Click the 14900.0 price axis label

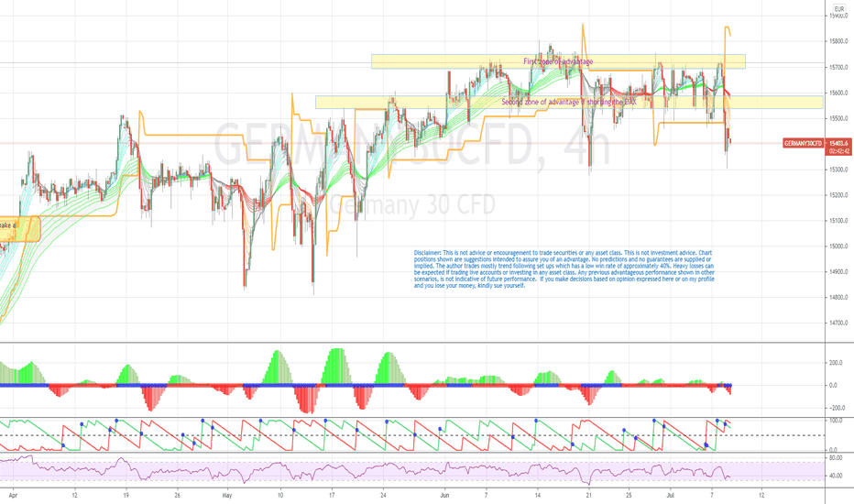838,272
